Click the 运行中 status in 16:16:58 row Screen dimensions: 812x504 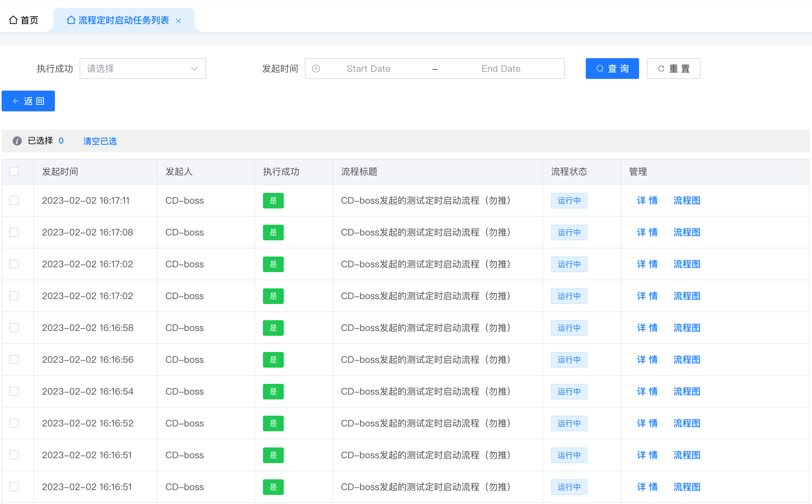point(569,328)
